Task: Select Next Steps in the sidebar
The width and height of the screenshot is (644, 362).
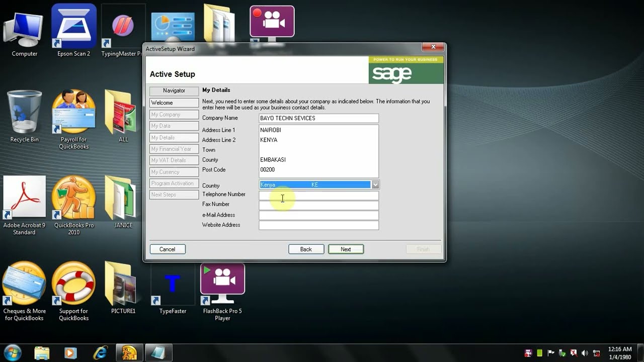Action: tap(174, 195)
